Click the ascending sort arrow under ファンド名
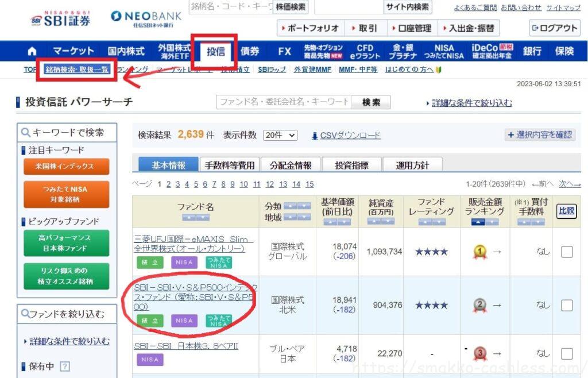 [188, 218]
